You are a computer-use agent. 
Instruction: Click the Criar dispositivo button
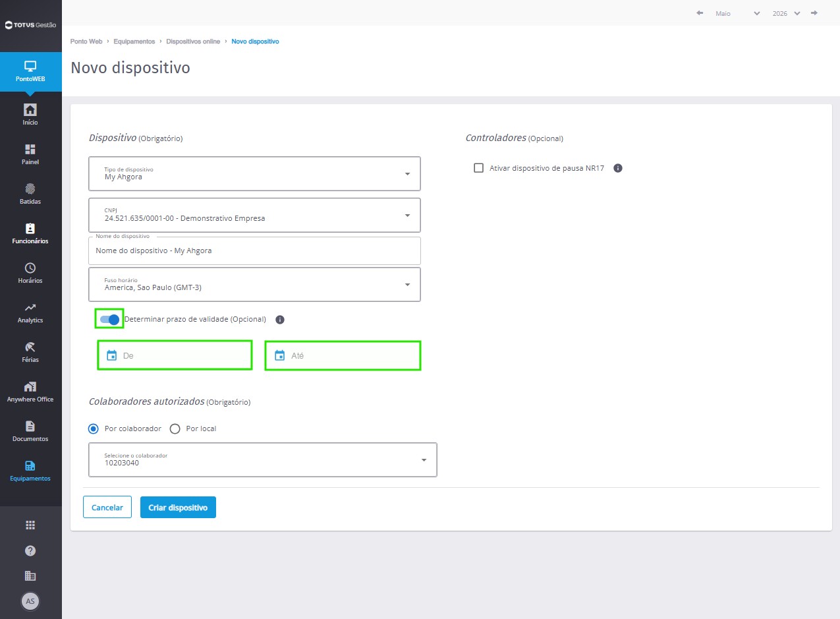coord(178,508)
